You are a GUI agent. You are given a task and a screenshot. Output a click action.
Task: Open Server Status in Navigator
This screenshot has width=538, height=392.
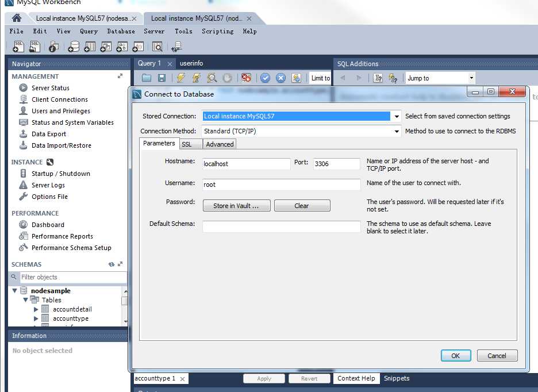tap(51, 88)
